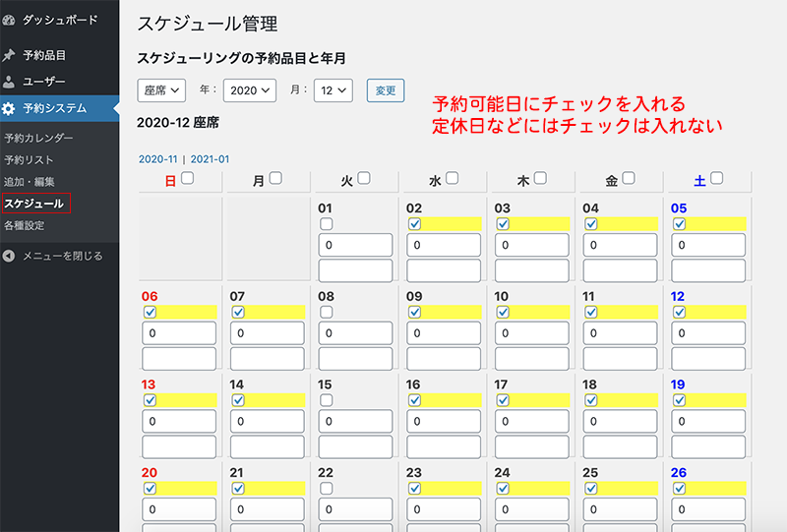This screenshot has width=787, height=532.
Task: Click the number field for day 19
Action: pyautogui.click(x=708, y=421)
